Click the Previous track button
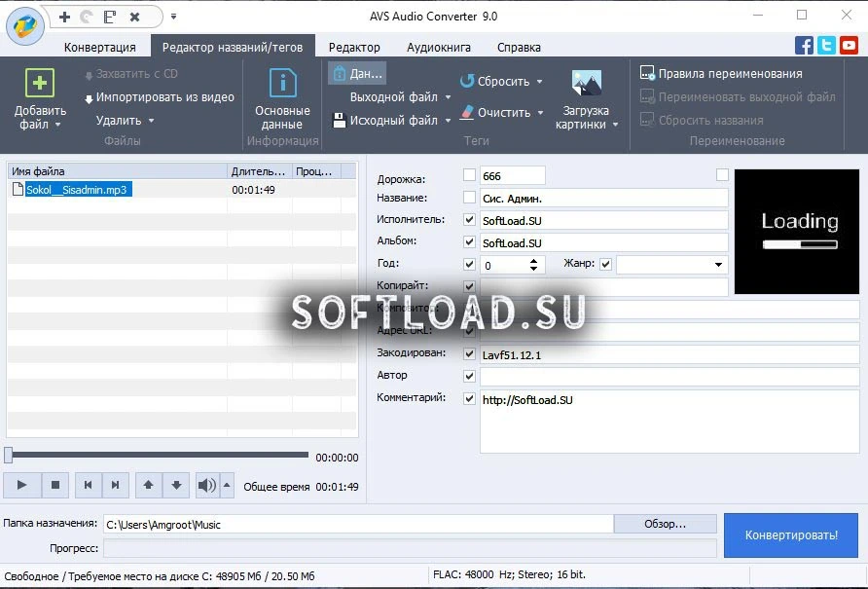The image size is (868, 589). (x=88, y=486)
